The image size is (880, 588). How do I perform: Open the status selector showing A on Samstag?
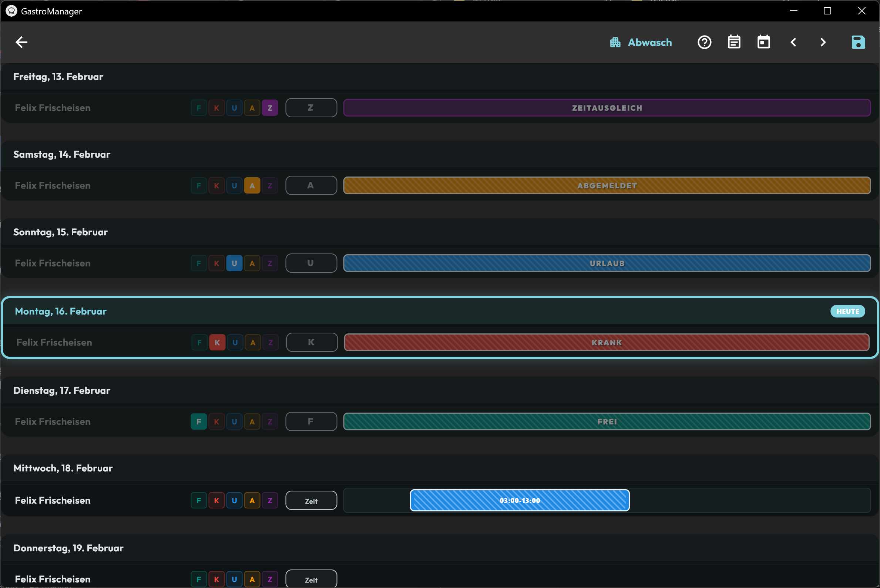pos(311,185)
